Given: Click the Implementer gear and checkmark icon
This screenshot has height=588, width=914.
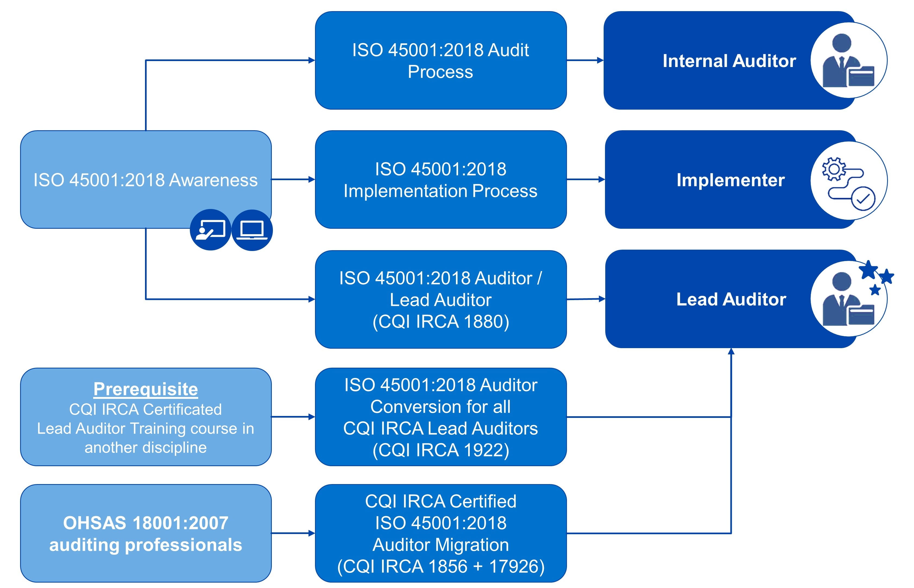Looking at the screenshot, I should point(849,180).
